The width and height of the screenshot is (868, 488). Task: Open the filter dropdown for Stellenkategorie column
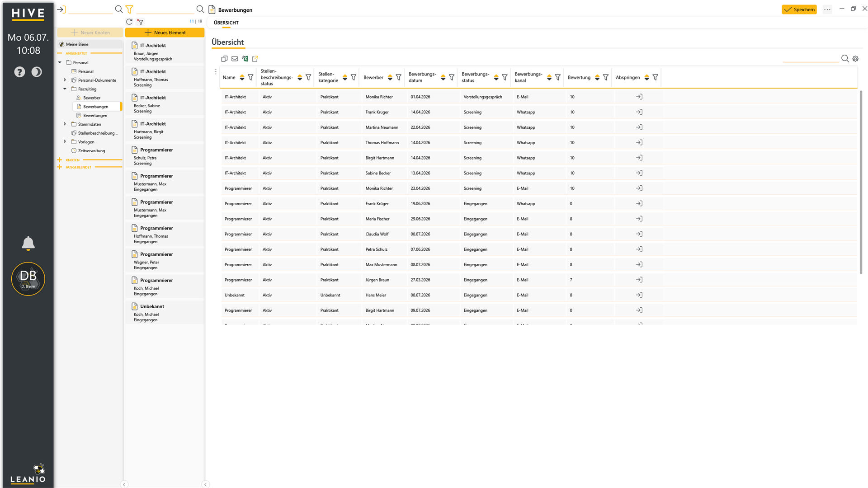pyautogui.click(x=354, y=78)
